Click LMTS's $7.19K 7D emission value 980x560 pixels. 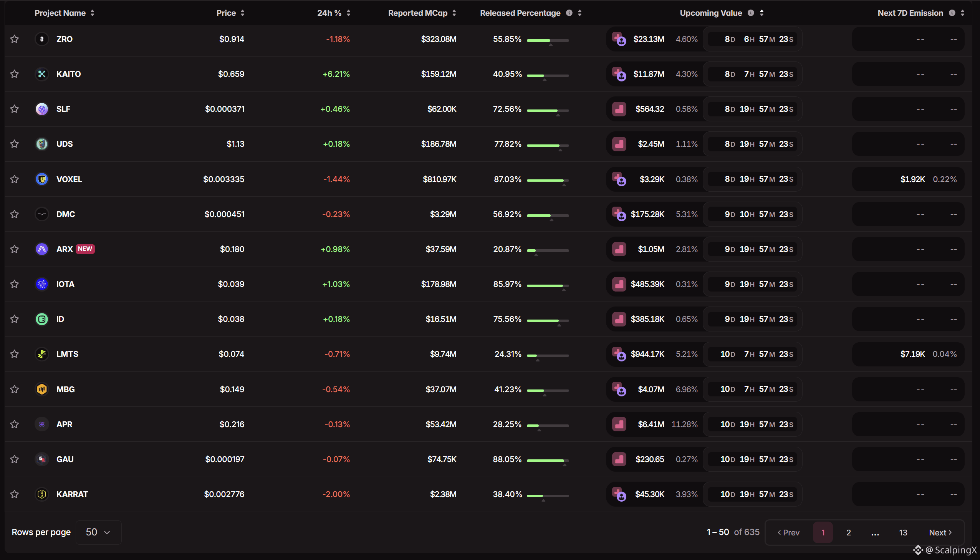coord(912,354)
